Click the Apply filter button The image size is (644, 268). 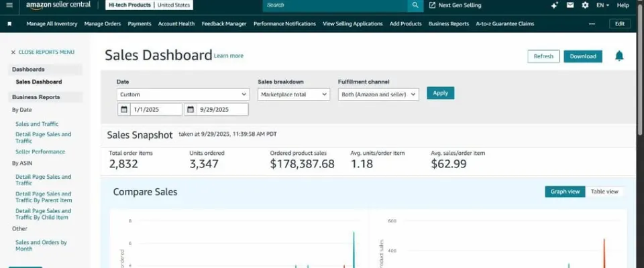click(x=440, y=92)
